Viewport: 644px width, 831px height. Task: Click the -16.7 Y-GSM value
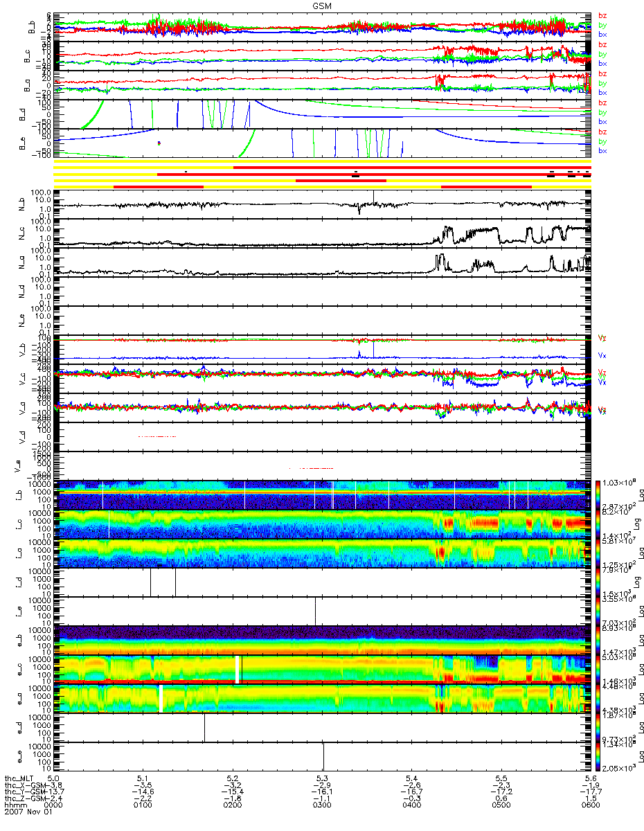[x=411, y=792]
